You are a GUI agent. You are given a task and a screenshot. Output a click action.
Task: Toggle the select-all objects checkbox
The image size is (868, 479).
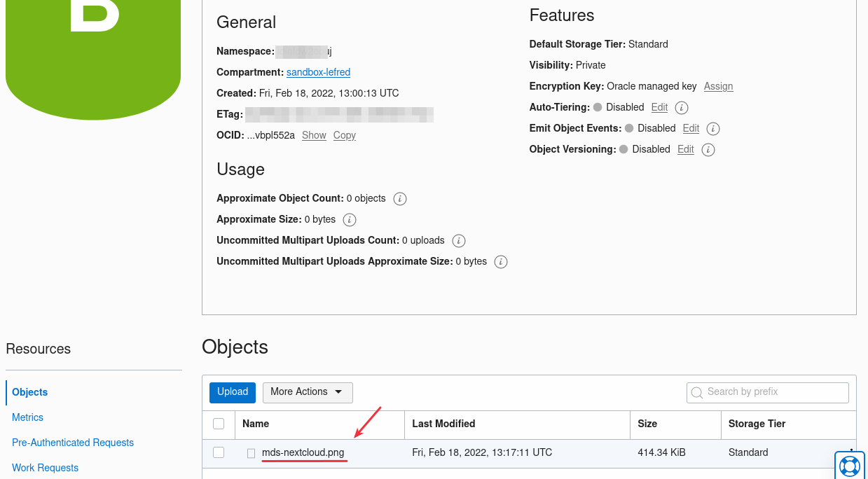point(219,424)
